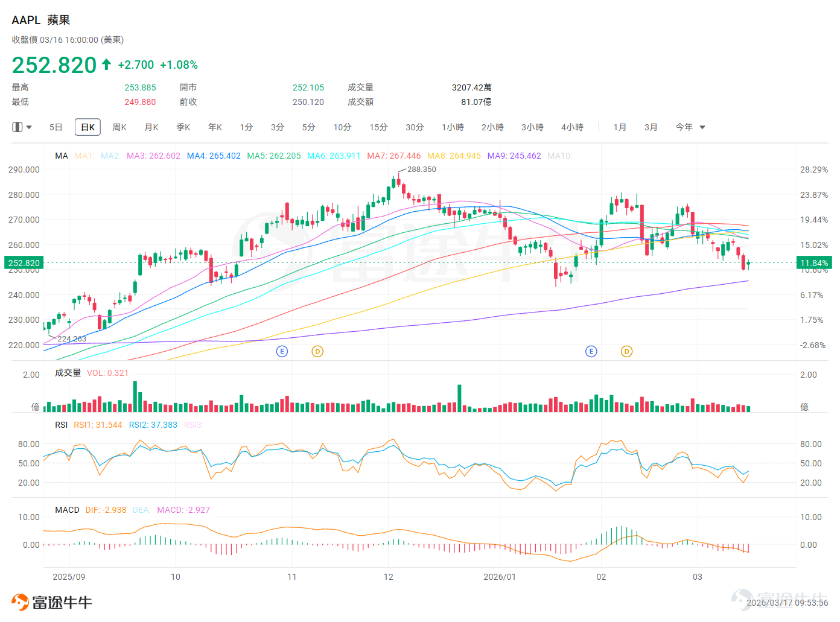Click the 224.263 low price annotation
The height and width of the screenshot is (622, 840).
coord(72,339)
